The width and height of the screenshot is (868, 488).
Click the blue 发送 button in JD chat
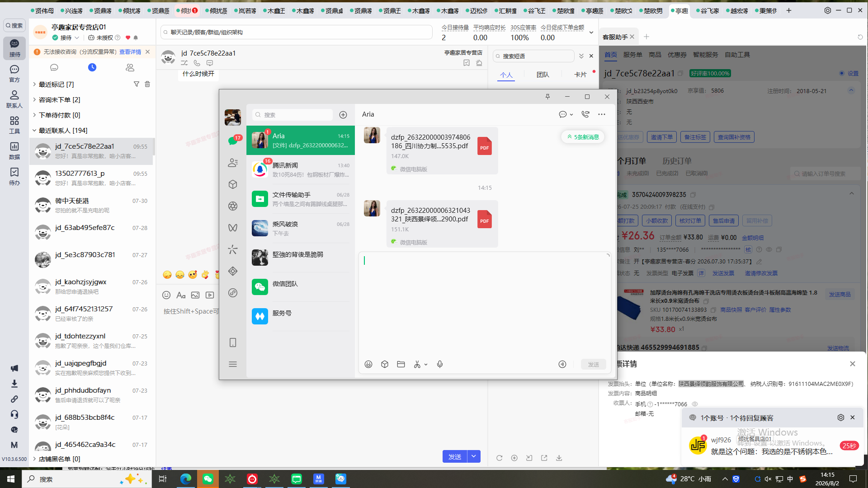(x=455, y=456)
